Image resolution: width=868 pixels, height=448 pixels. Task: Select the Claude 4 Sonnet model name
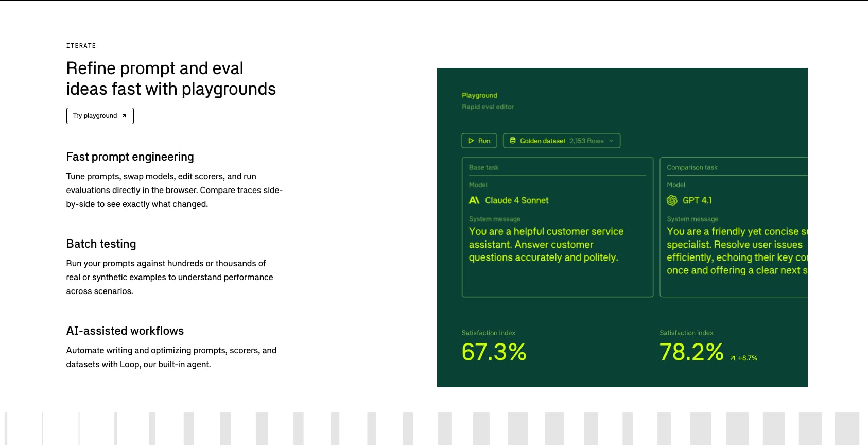(x=516, y=200)
